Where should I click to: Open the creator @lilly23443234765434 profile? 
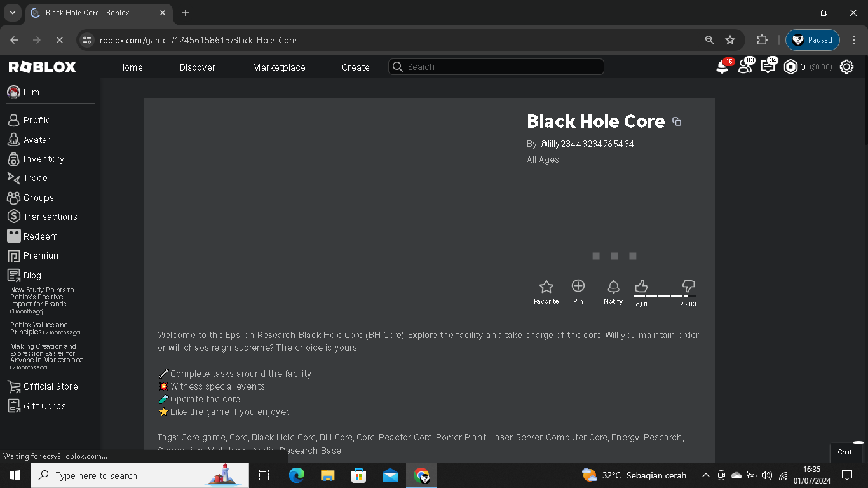[x=587, y=144]
